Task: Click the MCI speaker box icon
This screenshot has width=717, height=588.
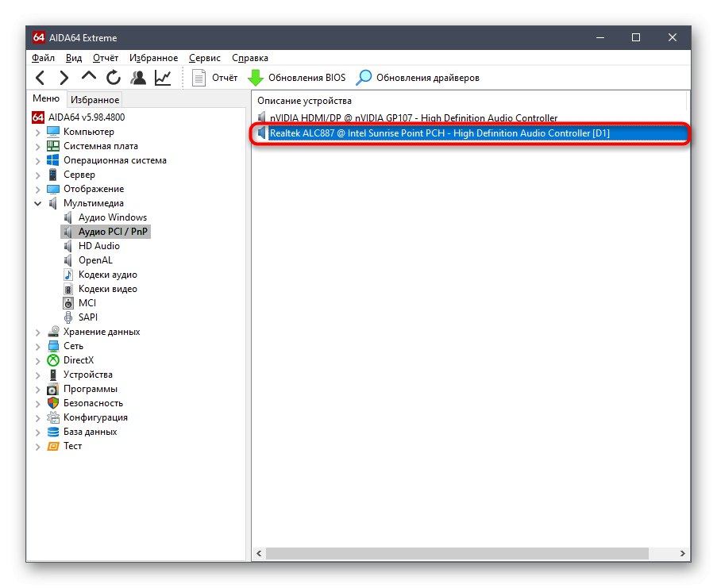Action: pyautogui.click(x=68, y=303)
